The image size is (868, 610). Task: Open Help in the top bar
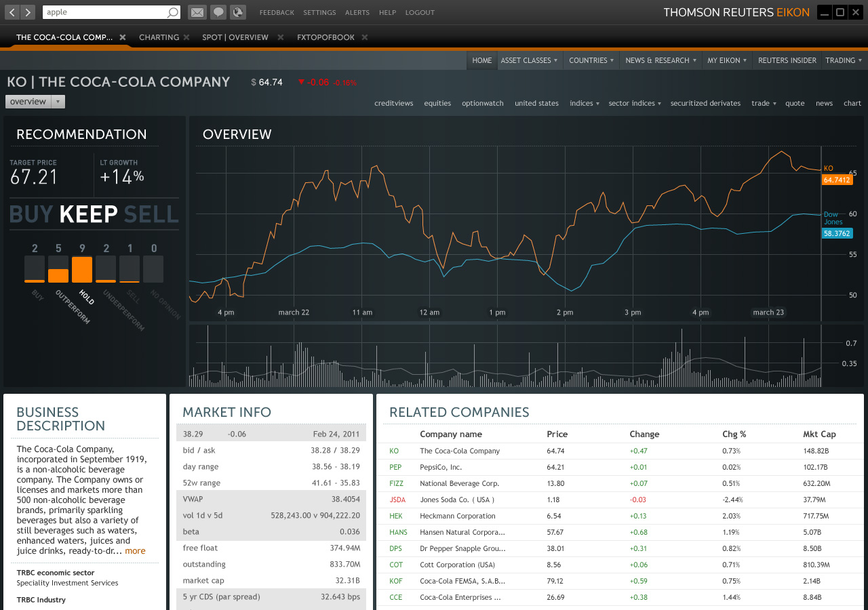pos(387,12)
